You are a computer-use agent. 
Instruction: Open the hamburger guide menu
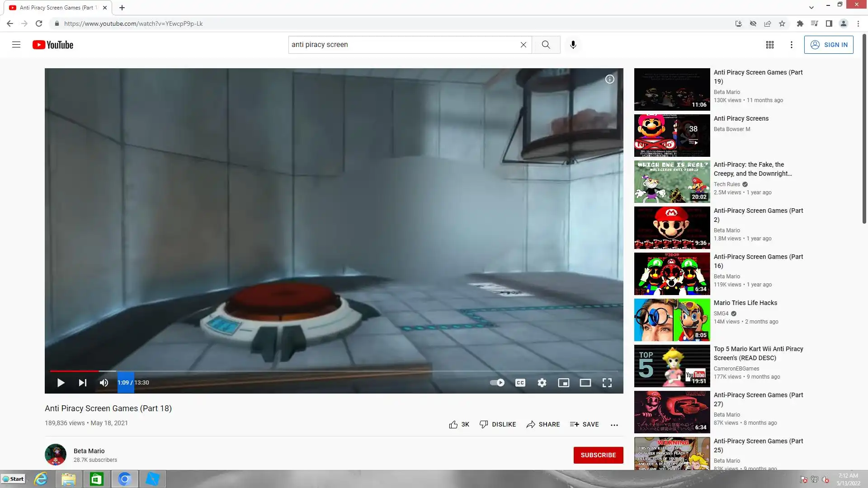pyautogui.click(x=16, y=45)
